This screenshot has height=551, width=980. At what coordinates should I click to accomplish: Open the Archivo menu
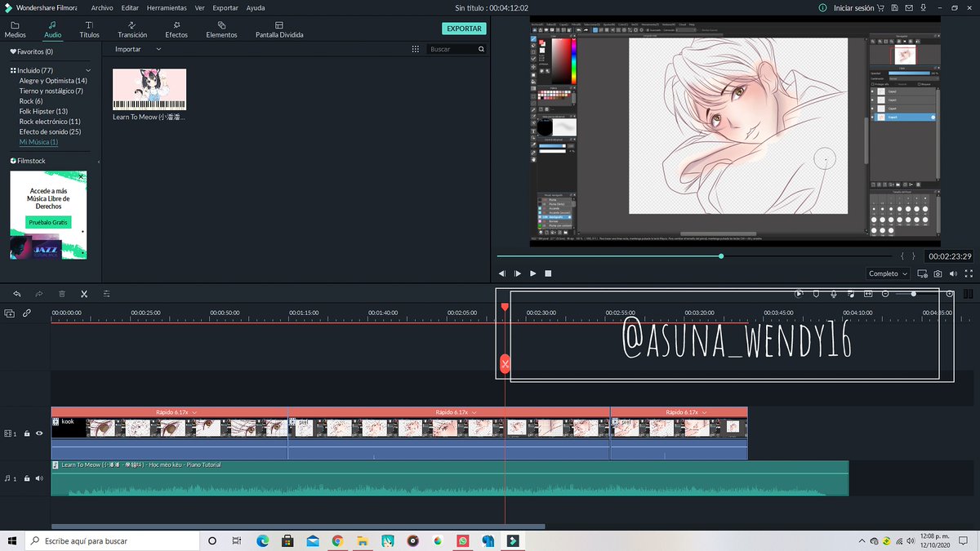102,7
